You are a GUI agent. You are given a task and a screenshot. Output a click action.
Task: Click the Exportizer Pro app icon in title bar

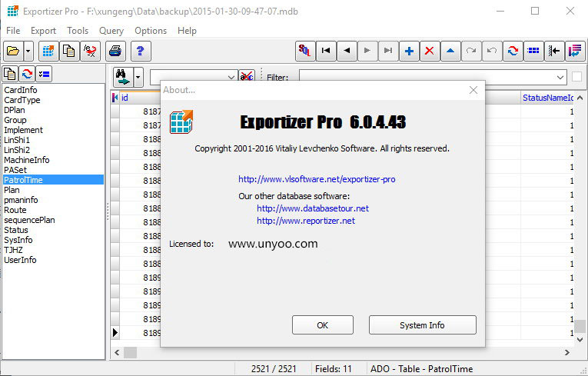click(x=13, y=11)
